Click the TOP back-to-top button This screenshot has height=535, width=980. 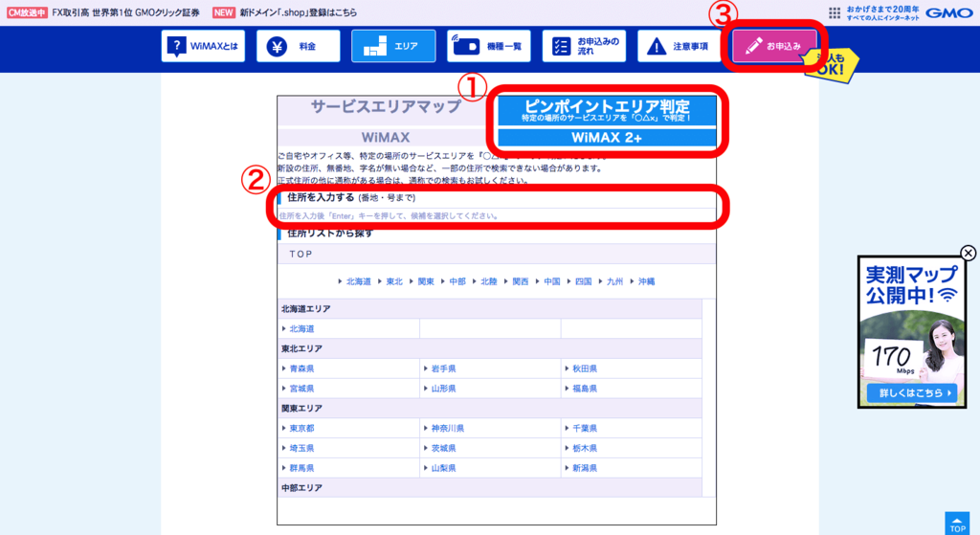(x=957, y=524)
